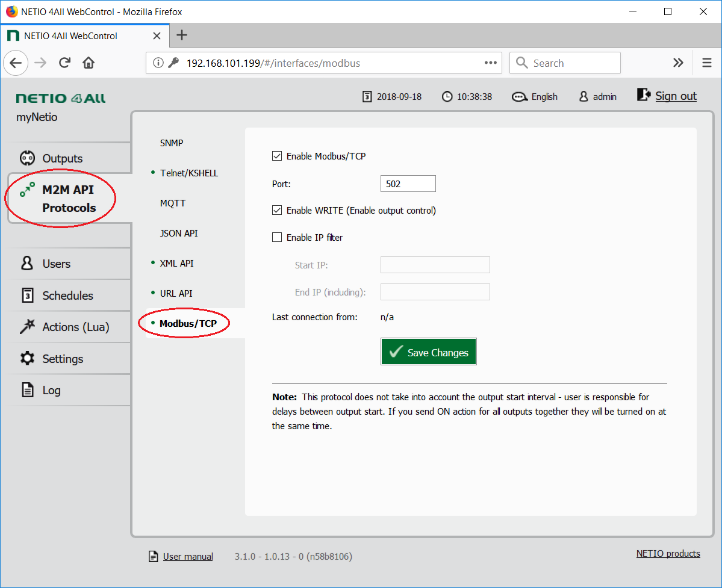Click the saved login key icon
This screenshot has width=722, height=588.
coord(173,63)
